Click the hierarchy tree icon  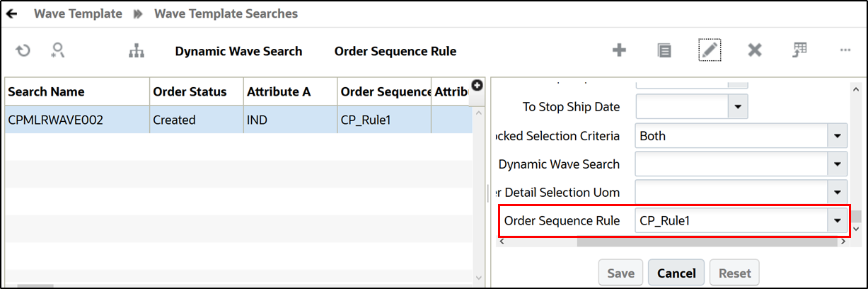[136, 51]
